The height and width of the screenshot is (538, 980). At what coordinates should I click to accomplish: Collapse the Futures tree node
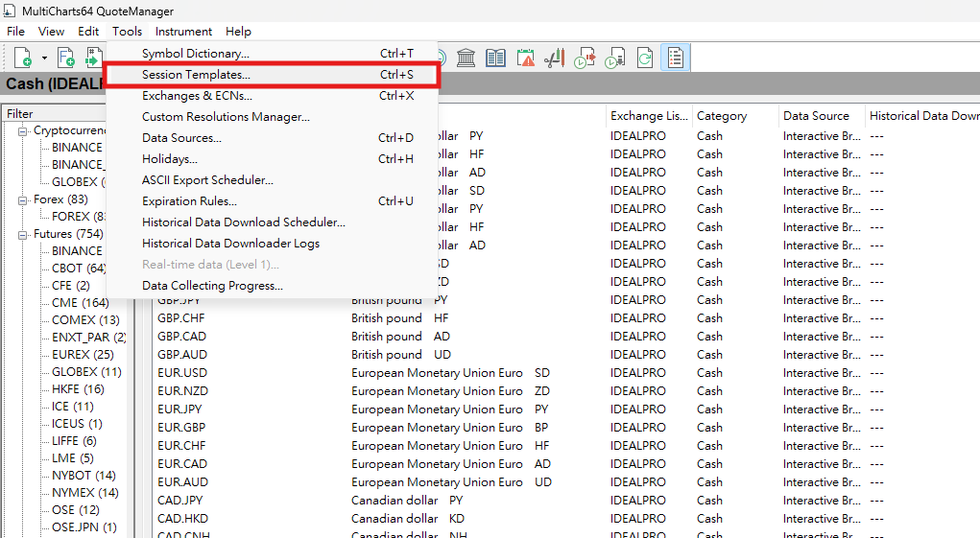tap(23, 234)
